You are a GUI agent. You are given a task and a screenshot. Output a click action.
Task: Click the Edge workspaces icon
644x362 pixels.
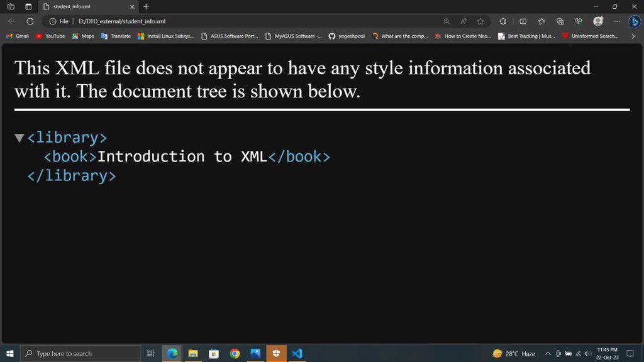(11, 6)
